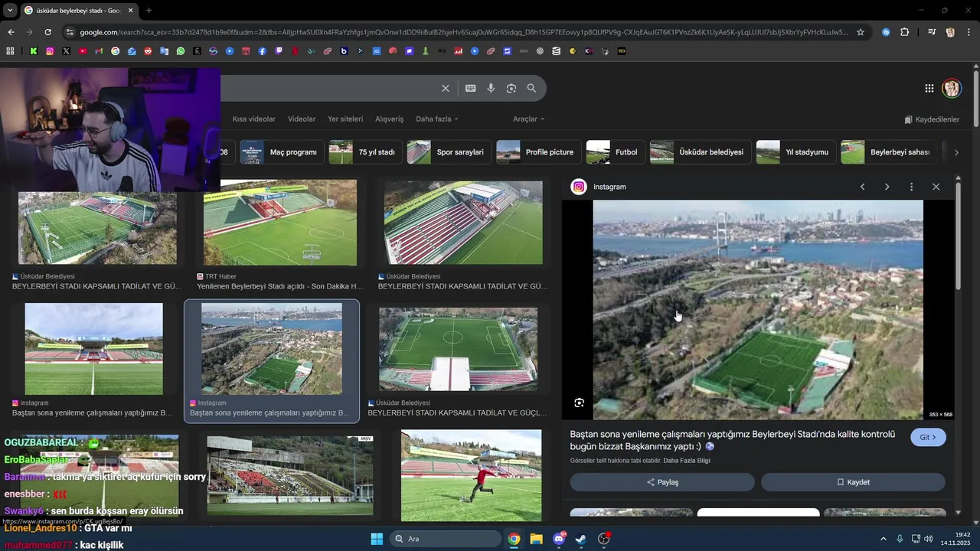Show previous image in preview panel
The height and width of the screenshot is (551, 980).
863,187
